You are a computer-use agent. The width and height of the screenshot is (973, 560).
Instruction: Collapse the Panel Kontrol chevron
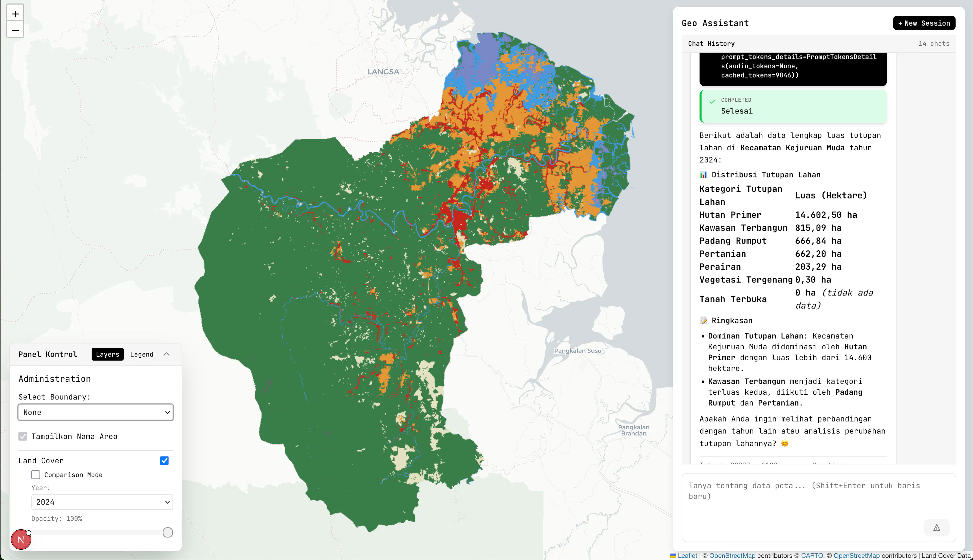166,354
